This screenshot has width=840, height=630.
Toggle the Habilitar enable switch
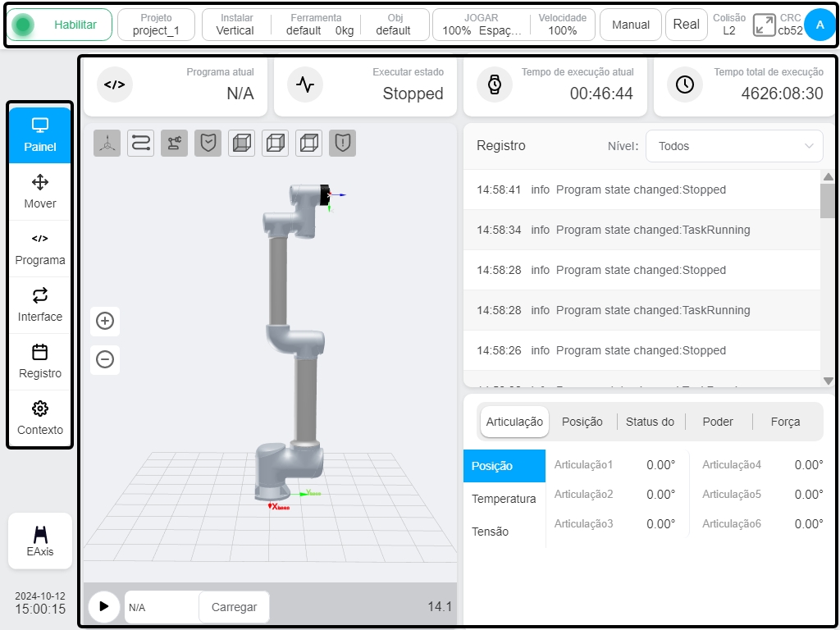[59, 25]
